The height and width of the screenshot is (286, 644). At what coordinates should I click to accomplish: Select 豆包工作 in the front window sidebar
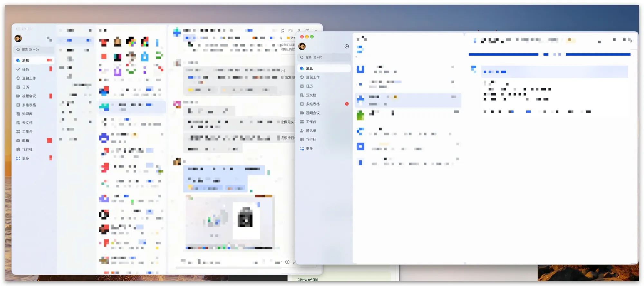(324, 77)
